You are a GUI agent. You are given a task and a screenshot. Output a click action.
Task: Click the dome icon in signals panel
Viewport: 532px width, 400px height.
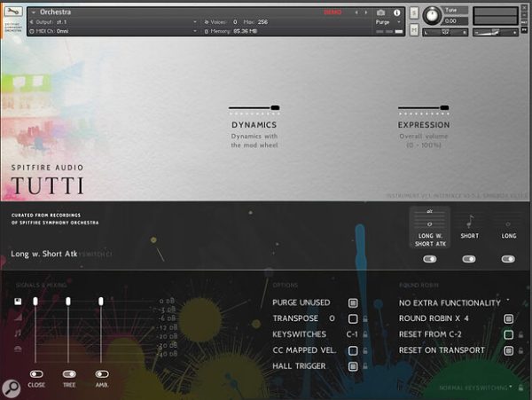[x=18, y=349]
